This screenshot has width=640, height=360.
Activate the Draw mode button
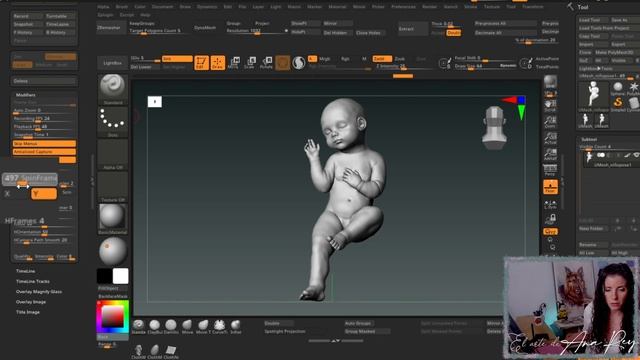218,62
